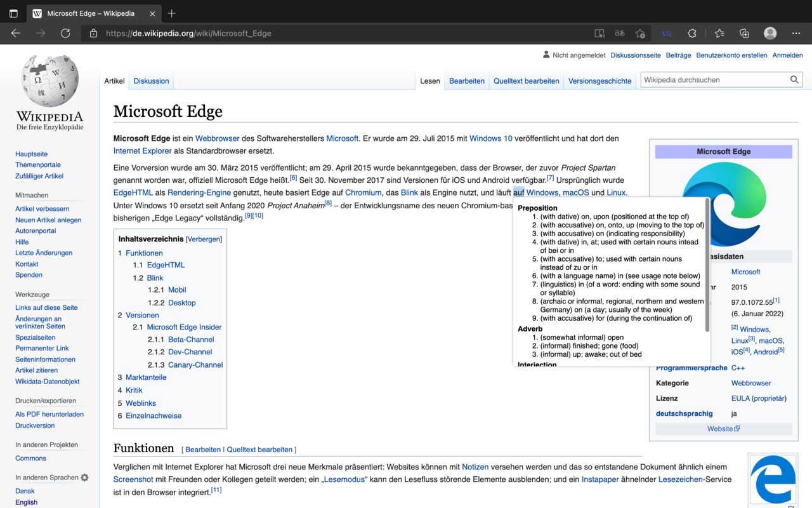
Task: Open the Website link in the infobox
Action: coord(723,429)
